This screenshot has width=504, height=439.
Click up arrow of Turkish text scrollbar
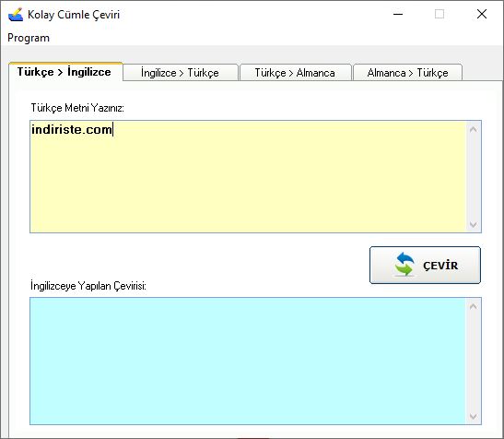[x=474, y=129]
